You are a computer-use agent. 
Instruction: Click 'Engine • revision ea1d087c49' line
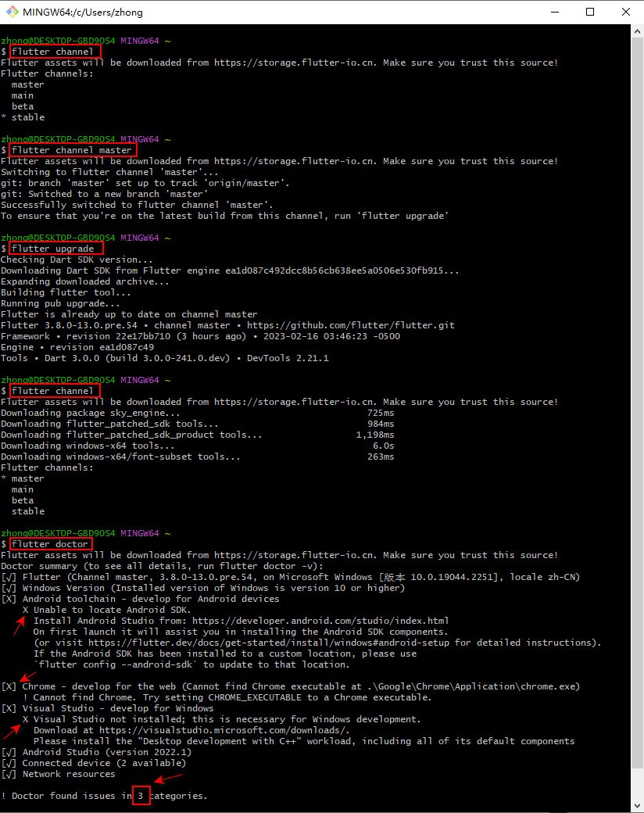(x=77, y=347)
